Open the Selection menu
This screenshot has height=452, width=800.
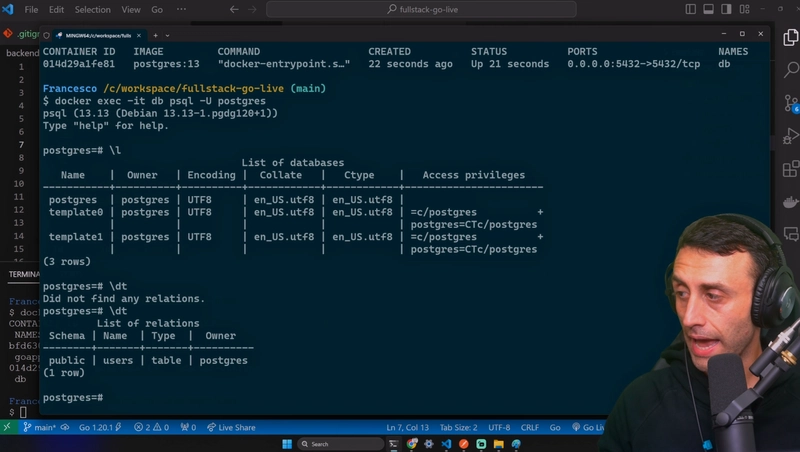pos(92,10)
